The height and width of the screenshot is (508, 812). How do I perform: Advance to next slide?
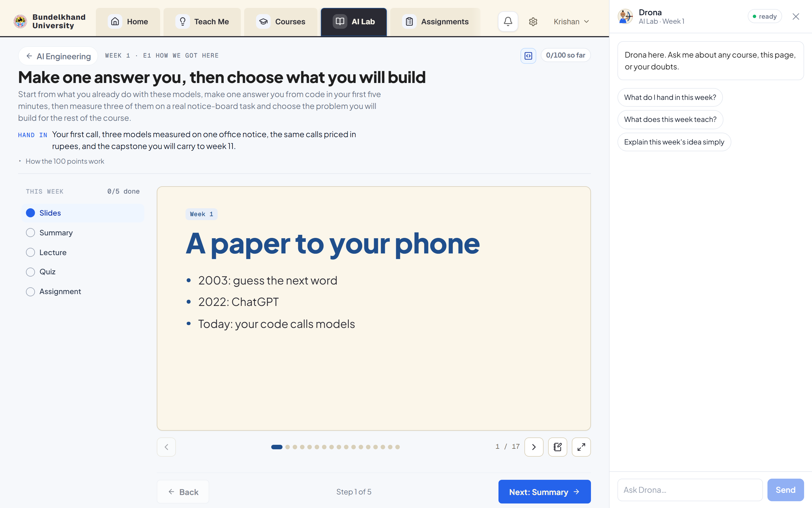(534, 447)
